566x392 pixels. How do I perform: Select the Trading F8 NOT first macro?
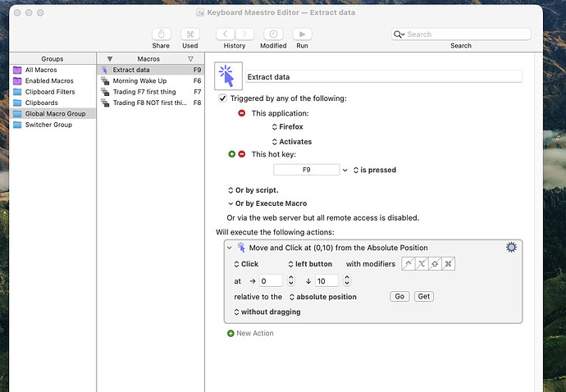(151, 103)
